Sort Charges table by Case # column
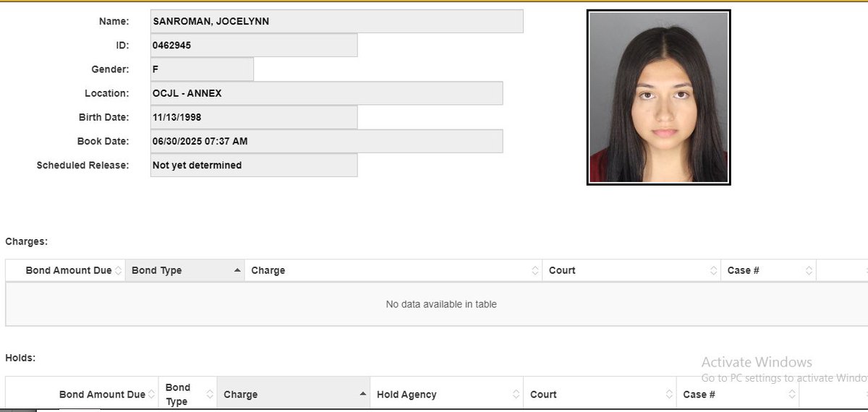 pos(768,270)
